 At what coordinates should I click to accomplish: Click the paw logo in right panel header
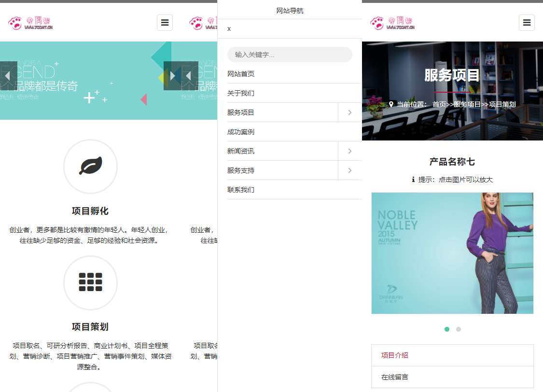tap(392, 23)
